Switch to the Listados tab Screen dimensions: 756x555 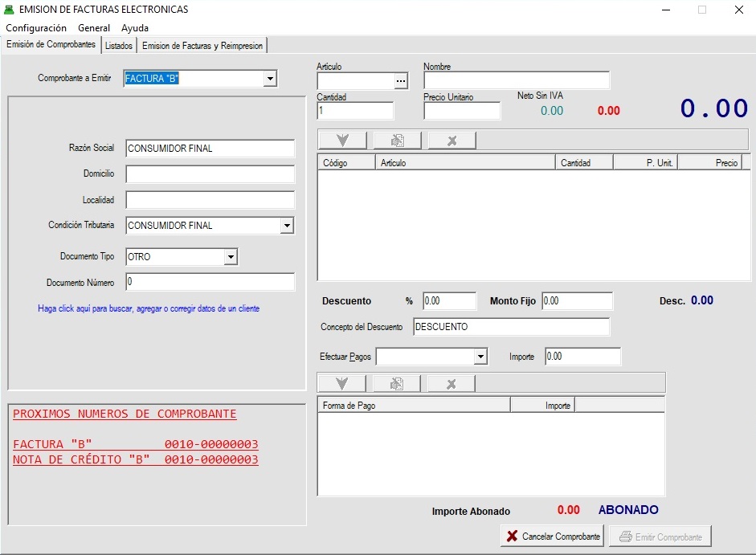pyautogui.click(x=119, y=46)
